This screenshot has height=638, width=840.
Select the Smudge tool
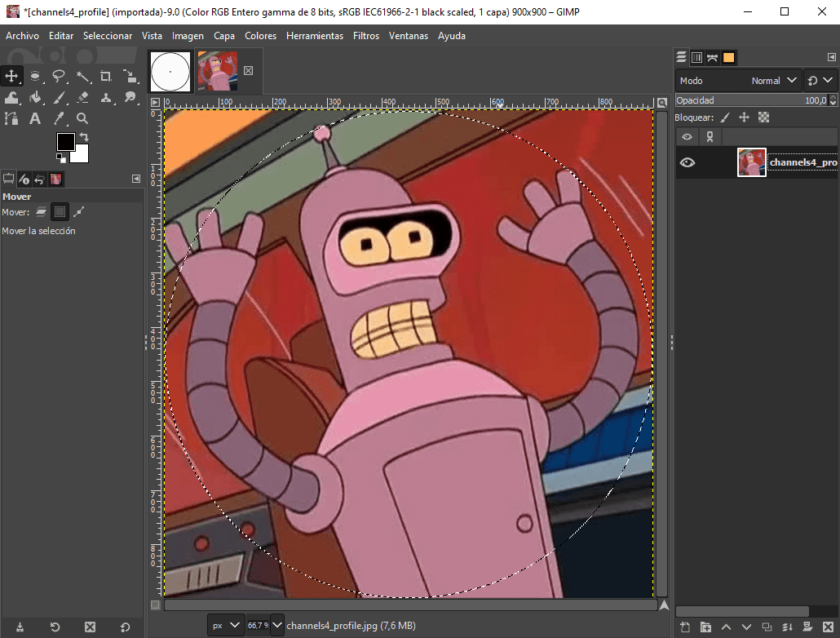[129, 98]
